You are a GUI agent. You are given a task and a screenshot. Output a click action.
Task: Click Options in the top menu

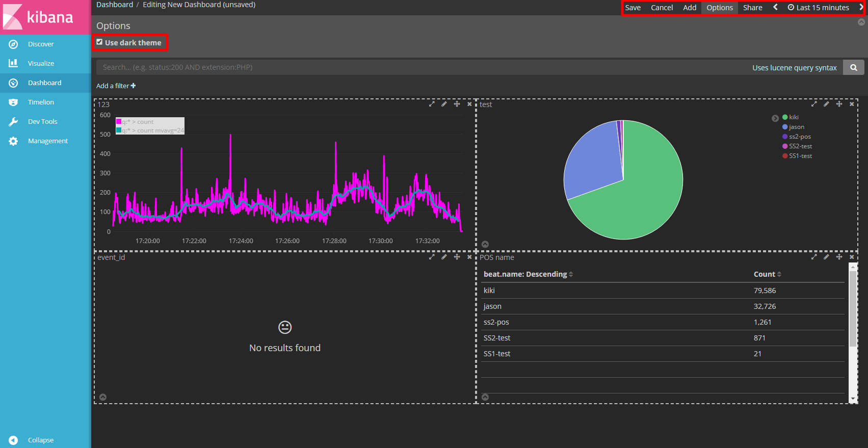[720, 8]
